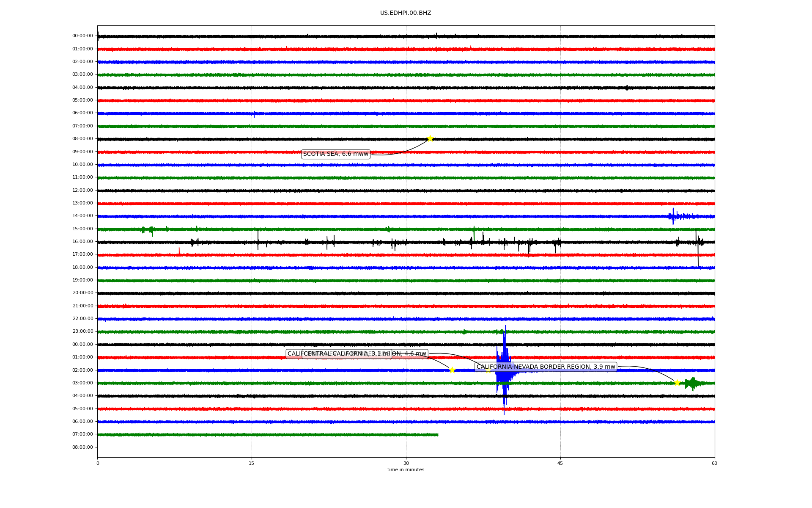The image size is (812, 508).
Task: Click the 60 tick on the minutes axis
Action: pyautogui.click(x=714, y=463)
